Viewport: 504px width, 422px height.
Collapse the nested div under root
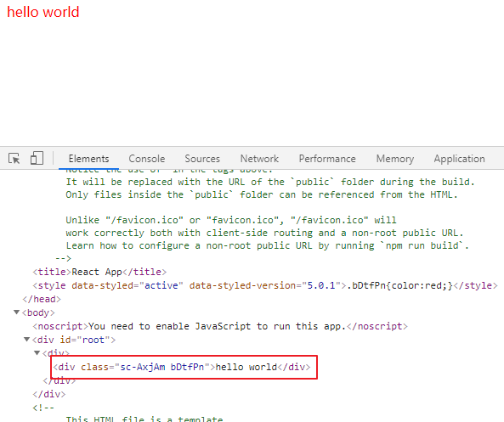pos(37,353)
